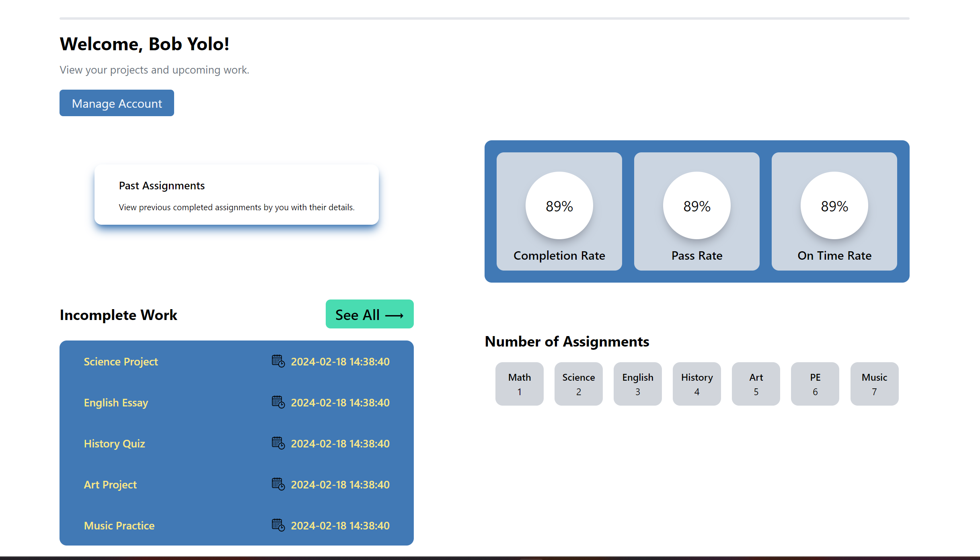The height and width of the screenshot is (560, 980).
Task: Click calendar icon beside Music Practice
Action: tap(278, 525)
